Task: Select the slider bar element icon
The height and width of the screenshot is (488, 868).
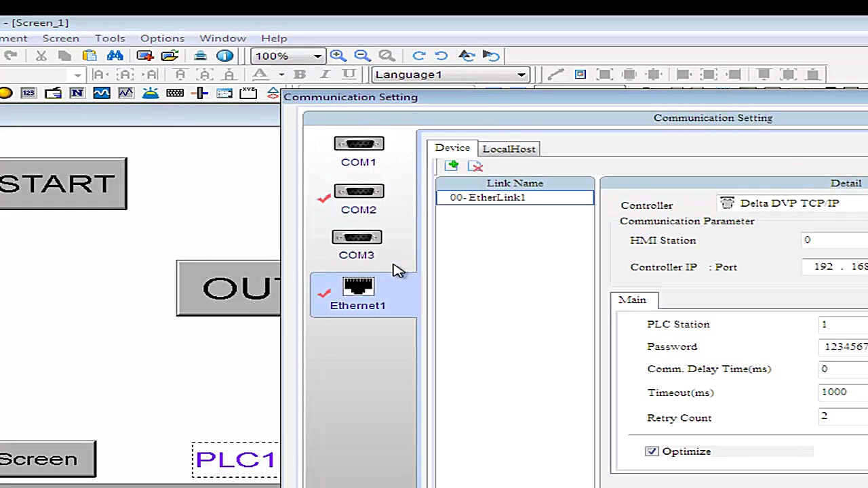Action: [x=200, y=93]
